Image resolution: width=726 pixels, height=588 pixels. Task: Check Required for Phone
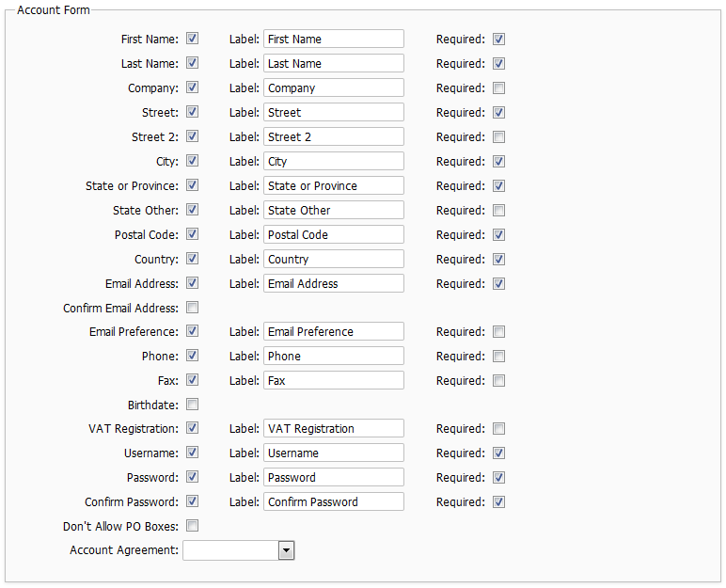(498, 357)
